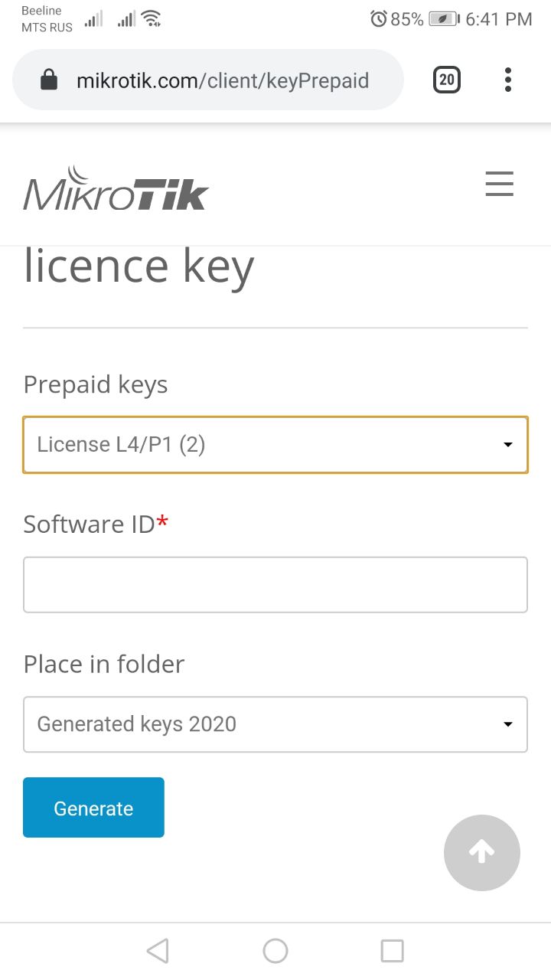Image resolution: width=551 pixels, height=980 pixels.
Task: Open the browser tab switcher showing 20
Action: click(447, 80)
